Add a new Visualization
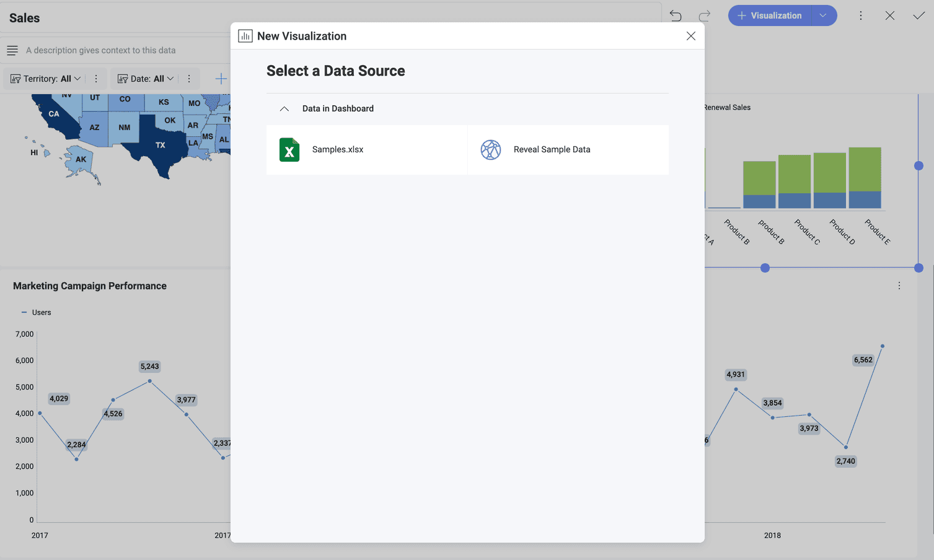The height and width of the screenshot is (560, 934). click(769, 15)
